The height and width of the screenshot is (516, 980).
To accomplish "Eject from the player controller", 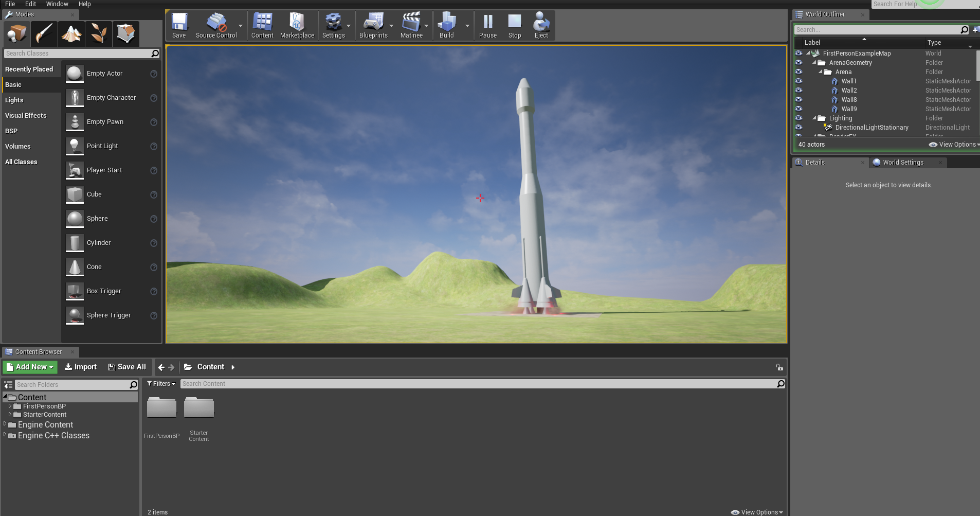I will click(541, 26).
